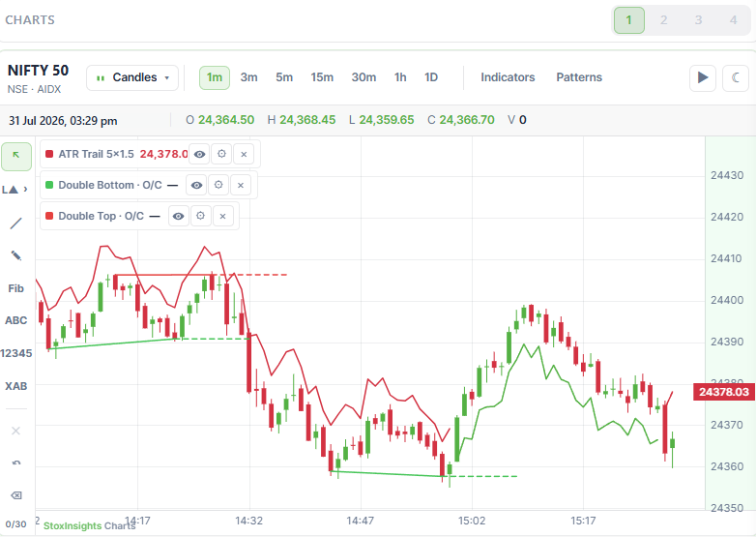Click the undo arrow icon
Viewport: 756px width, 537px height.
click(15, 463)
